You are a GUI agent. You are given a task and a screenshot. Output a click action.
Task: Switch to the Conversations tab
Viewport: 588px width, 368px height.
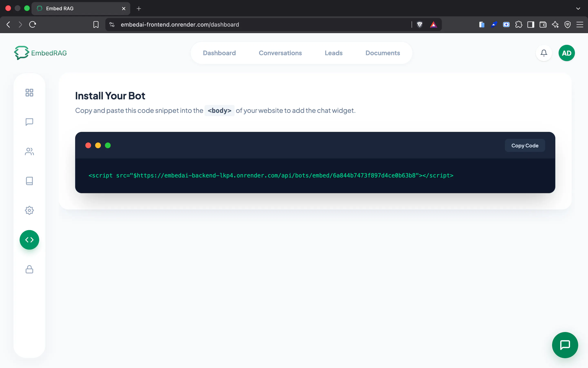[x=280, y=53]
